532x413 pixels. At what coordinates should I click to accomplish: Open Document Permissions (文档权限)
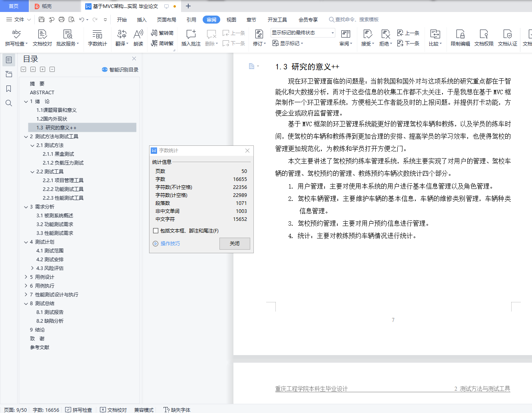[484, 38]
